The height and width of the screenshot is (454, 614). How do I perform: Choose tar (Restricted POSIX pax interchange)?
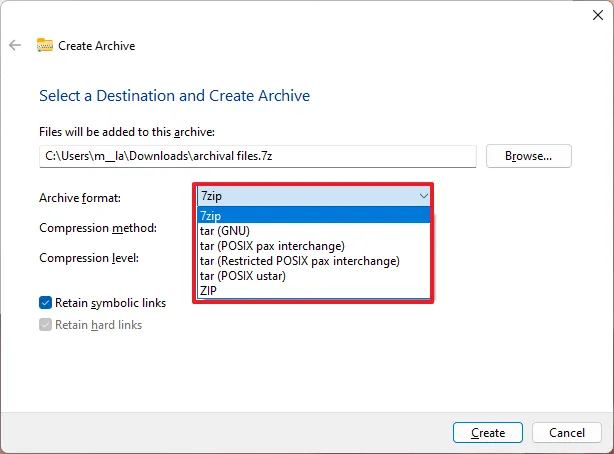(314, 261)
